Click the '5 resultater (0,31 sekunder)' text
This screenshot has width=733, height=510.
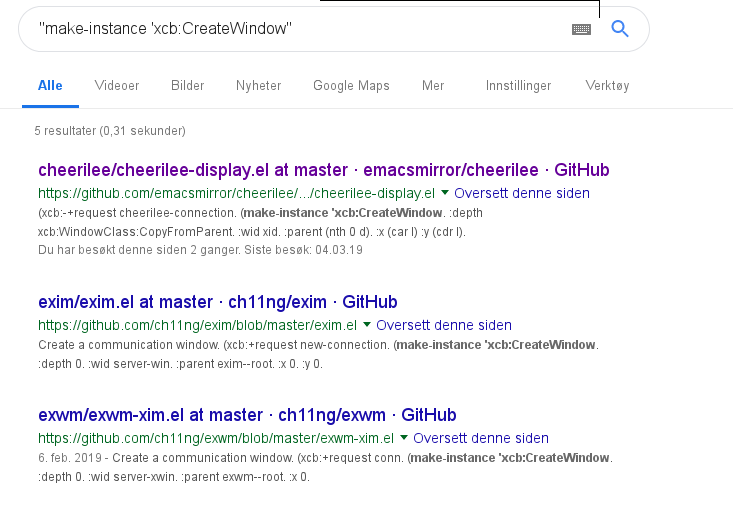click(x=110, y=131)
